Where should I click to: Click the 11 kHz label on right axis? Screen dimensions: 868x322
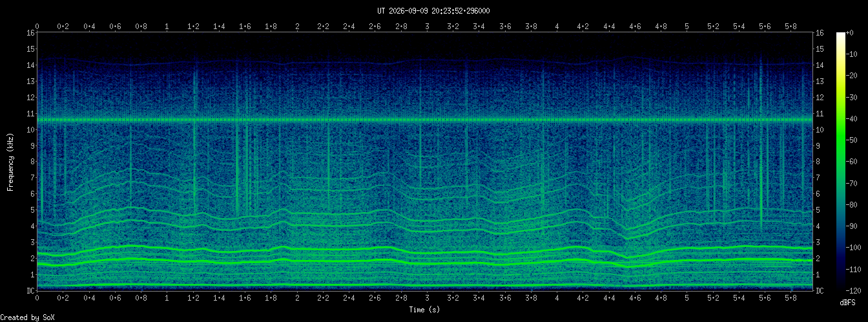820,114
